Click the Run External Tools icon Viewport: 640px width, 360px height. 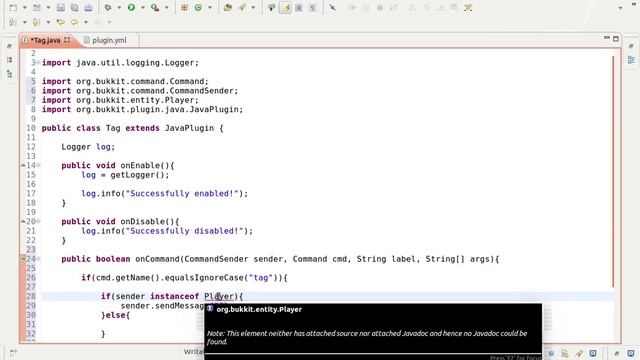[155, 7]
